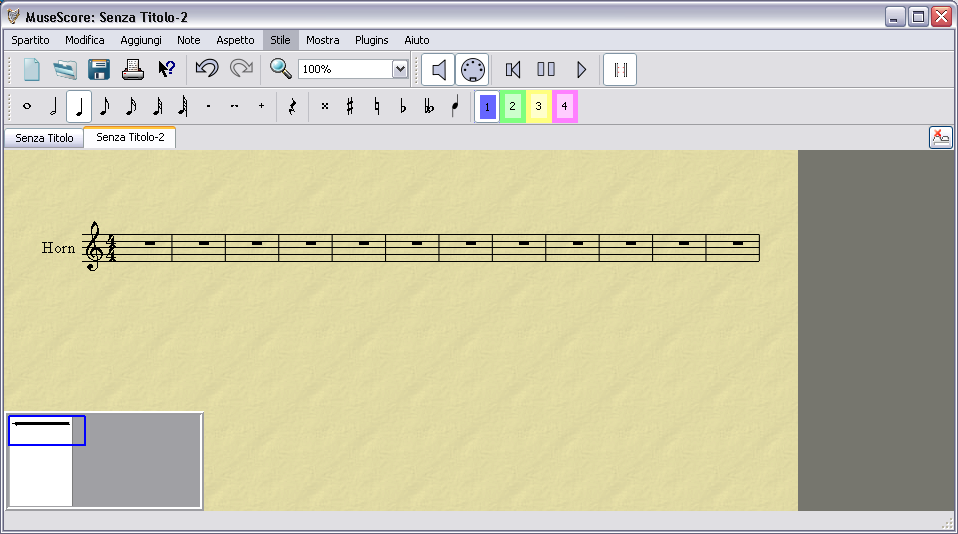Toggle the sound speaker button
This screenshot has height=534, width=958.
tap(438, 70)
